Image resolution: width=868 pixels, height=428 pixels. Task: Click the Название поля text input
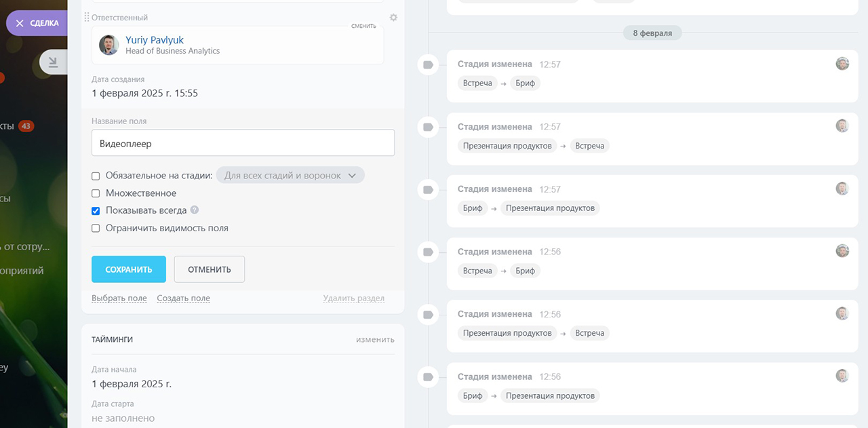243,143
